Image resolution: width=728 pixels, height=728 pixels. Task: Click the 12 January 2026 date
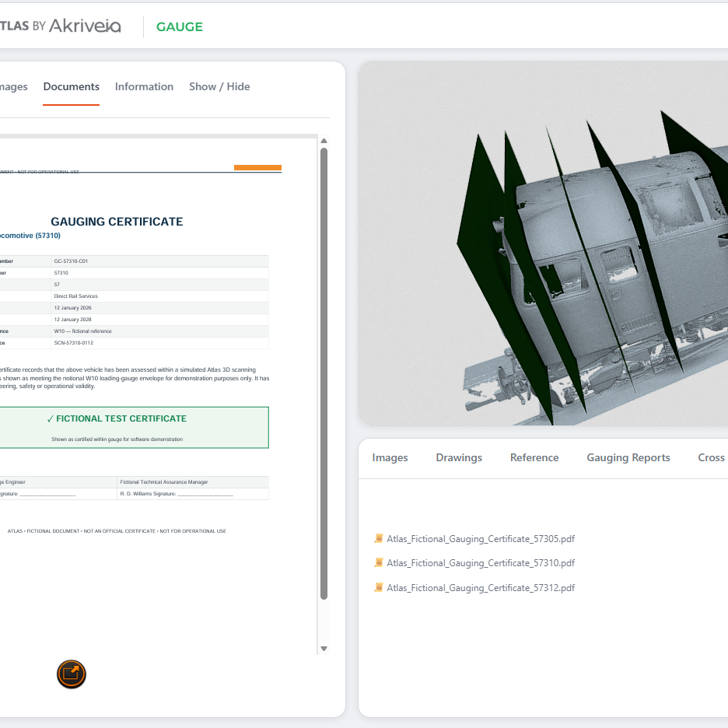point(72,307)
